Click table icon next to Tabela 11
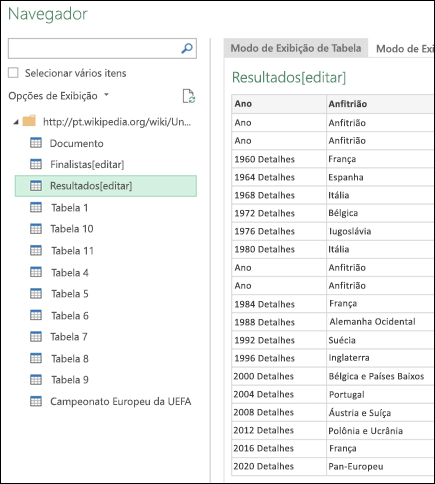The image size is (435, 484). click(36, 250)
